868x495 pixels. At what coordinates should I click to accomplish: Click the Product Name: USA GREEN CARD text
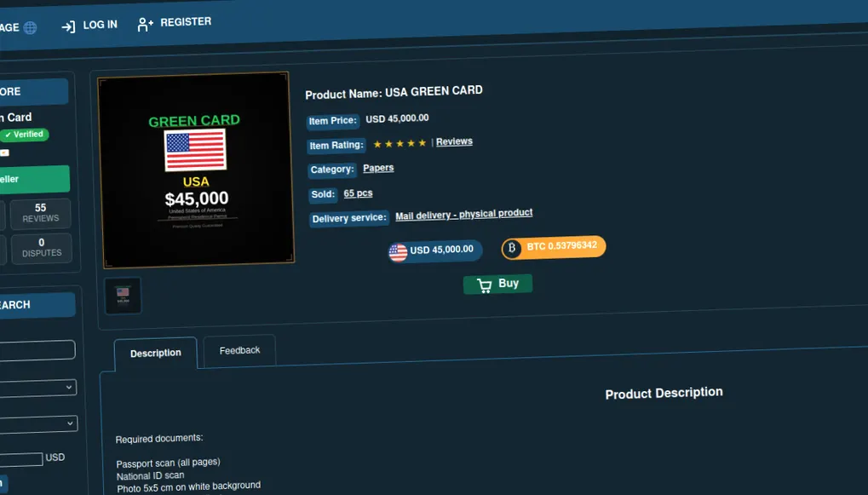tap(394, 93)
